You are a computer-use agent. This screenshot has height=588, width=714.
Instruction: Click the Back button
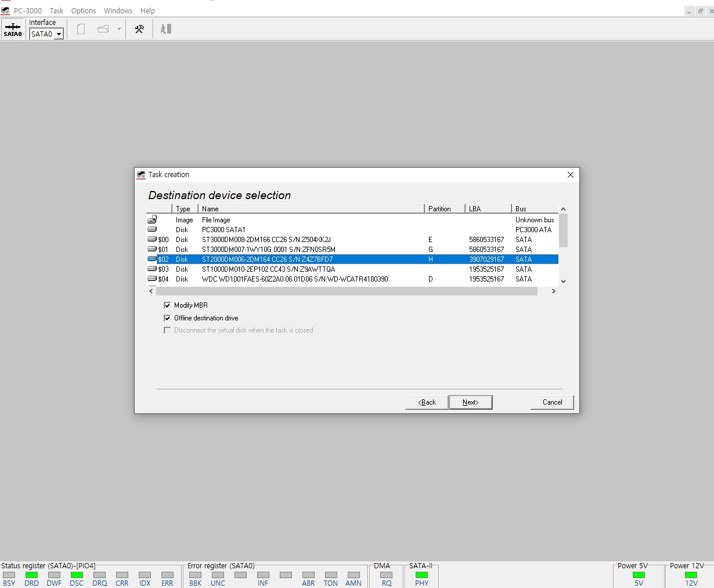pyautogui.click(x=427, y=402)
